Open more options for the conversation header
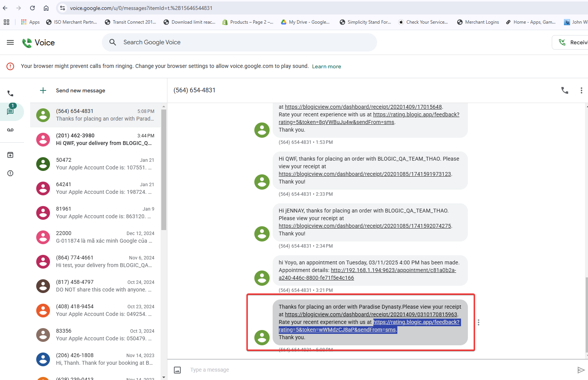 (x=581, y=90)
